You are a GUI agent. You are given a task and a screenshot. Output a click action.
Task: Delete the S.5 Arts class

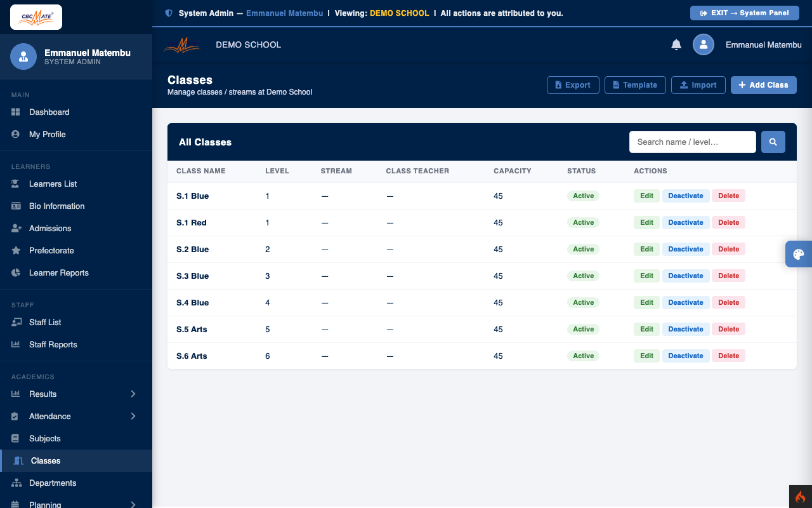tap(728, 330)
